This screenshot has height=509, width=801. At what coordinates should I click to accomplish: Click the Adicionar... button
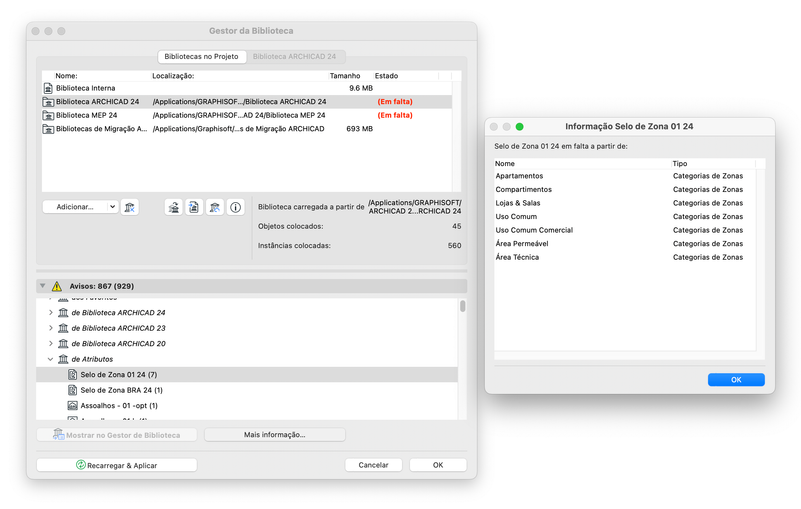pyautogui.click(x=80, y=207)
